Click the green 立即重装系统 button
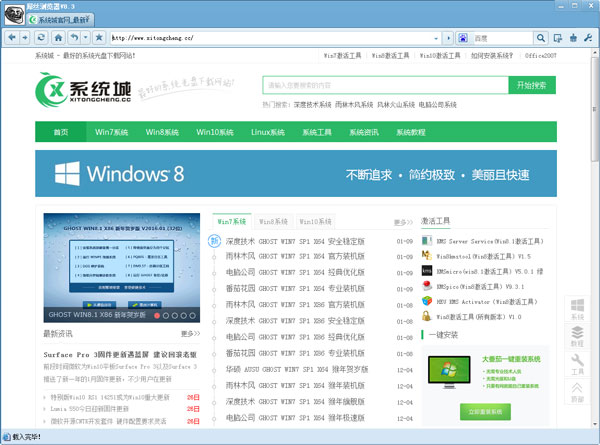Screen dimensions: 600x445 [485, 412]
